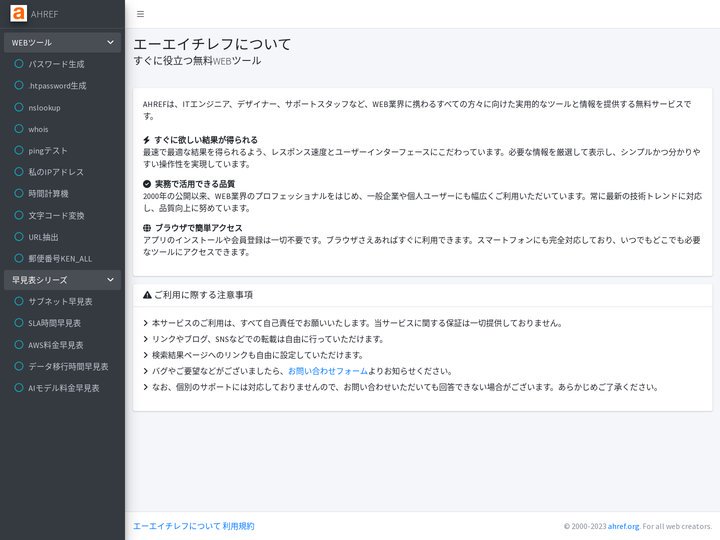Toggle the sidebar with hamburger menu icon
The height and width of the screenshot is (540, 720).
point(141,14)
